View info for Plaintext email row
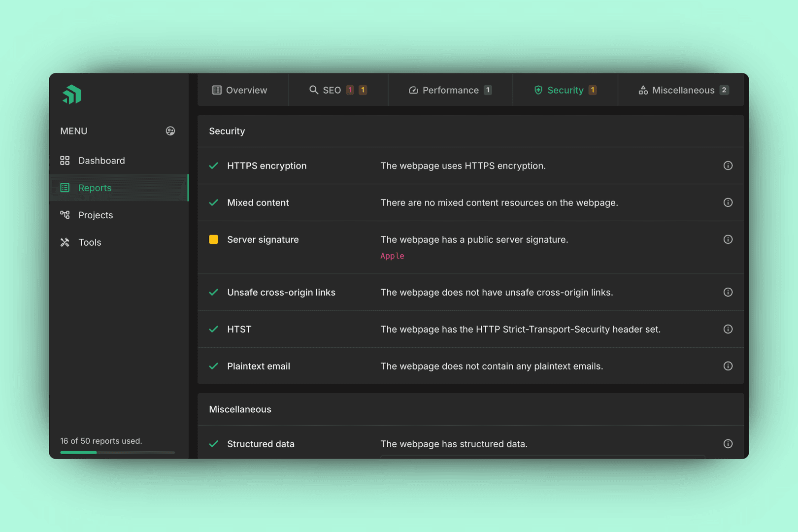Viewport: 798px width, 532px height. (x=728, y=366)
